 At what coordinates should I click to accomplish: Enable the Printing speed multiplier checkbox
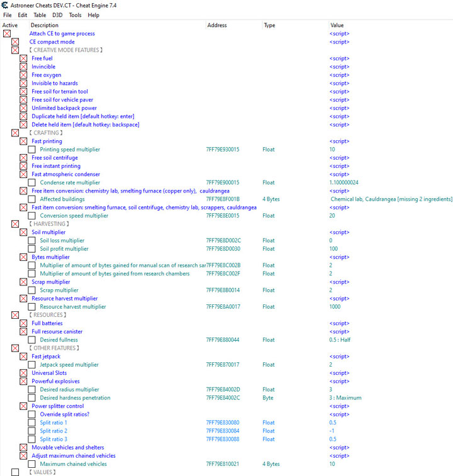pyautogui.click(x=31, y=150)
